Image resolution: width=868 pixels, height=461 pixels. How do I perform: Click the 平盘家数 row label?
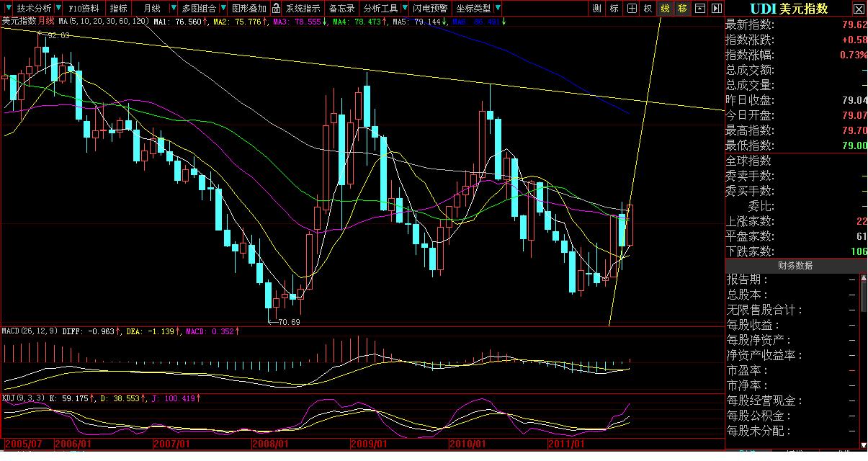pyautogui.click(x=750, y=236)
